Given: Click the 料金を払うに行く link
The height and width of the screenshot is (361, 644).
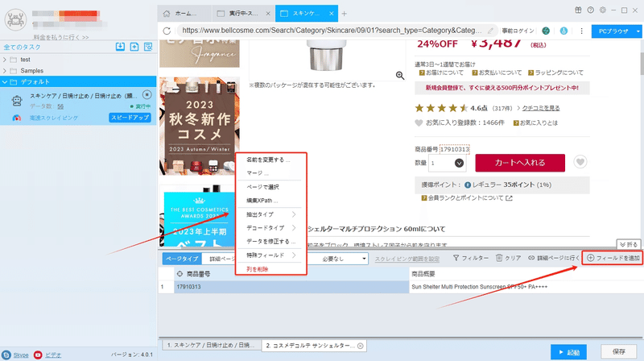Looking at the screenshot, I should pos(61,37).
